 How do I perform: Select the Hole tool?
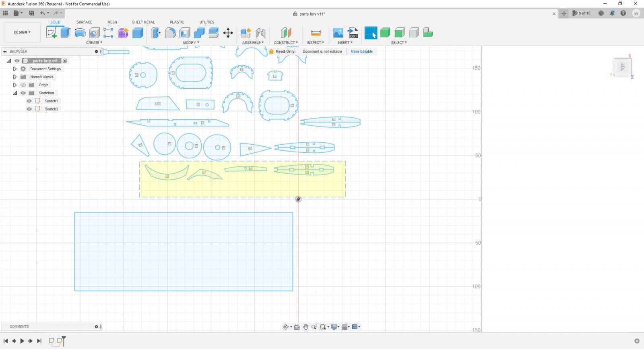pos(95,33)
